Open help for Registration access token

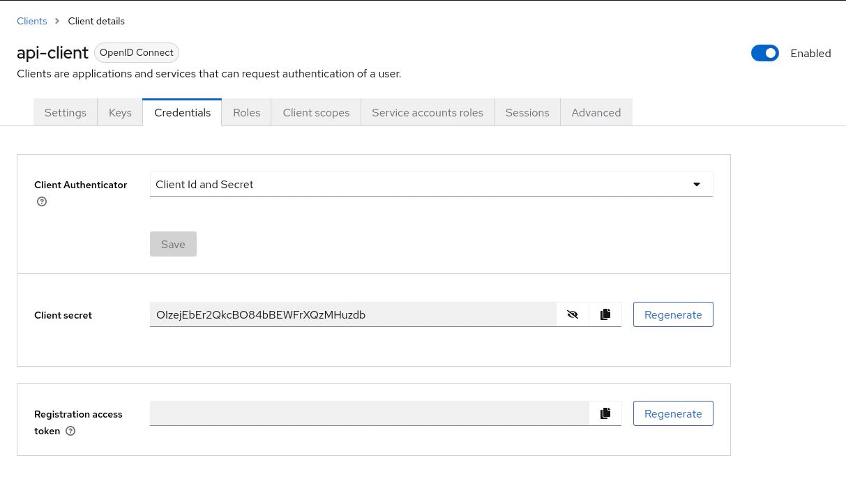70,431
